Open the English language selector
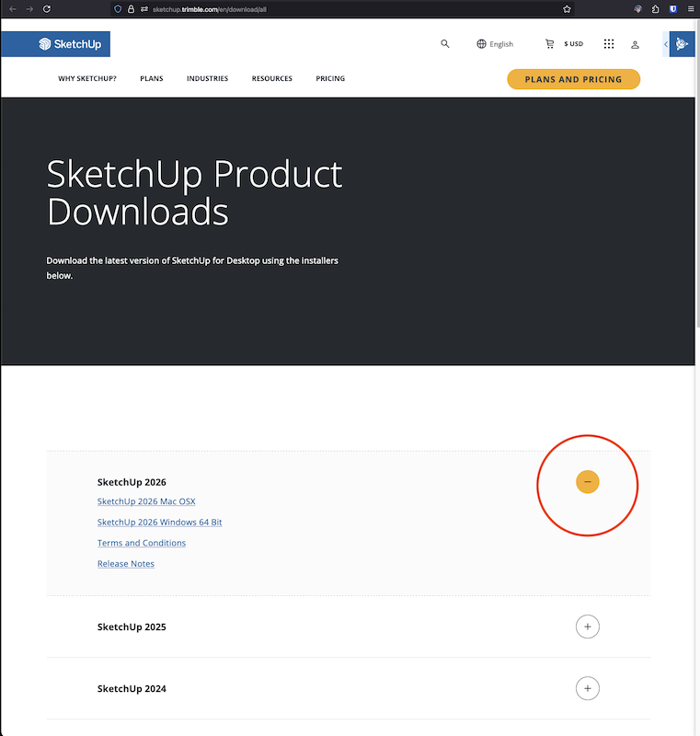 pyautogui.click(x=495, y=44)
